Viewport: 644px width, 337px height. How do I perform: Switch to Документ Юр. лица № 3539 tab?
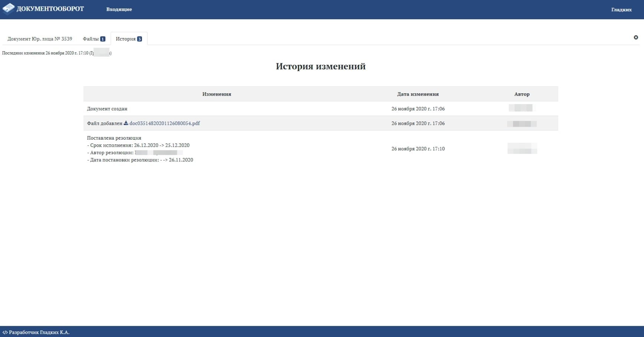click(x=40, y=39)
